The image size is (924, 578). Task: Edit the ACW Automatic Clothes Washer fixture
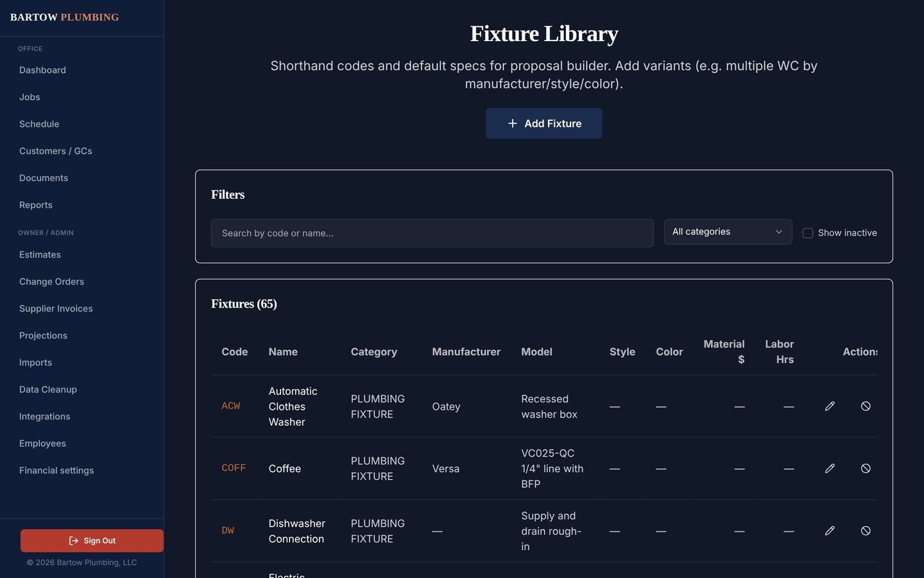pos(830,406)
